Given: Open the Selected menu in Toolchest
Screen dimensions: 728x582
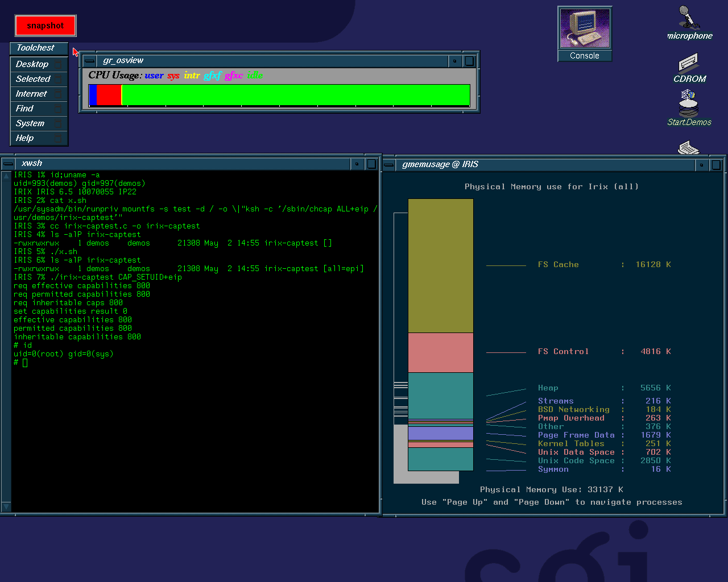Looking at the screenshot, I should tap(33, 79).
